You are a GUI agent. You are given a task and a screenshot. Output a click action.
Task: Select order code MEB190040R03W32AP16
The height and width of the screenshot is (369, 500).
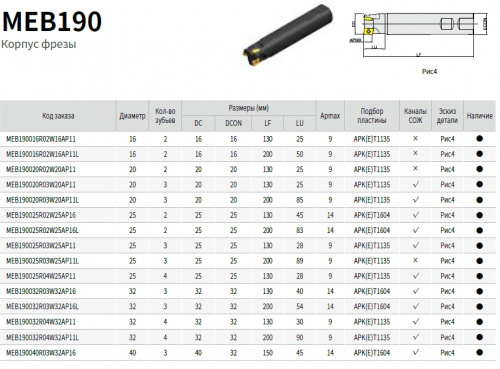point(41,353)
